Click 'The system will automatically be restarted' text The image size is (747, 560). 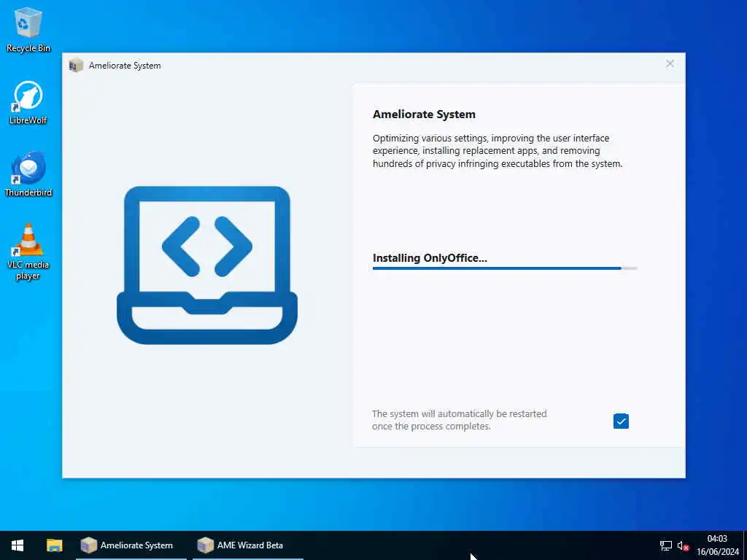[460, 420]
